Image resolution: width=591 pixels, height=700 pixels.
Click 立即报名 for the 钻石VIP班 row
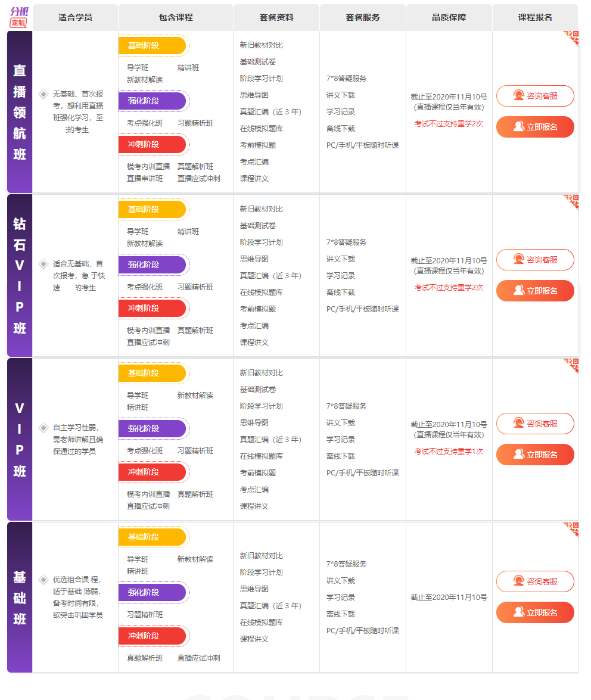pyautogui.click(x=535, y=291)
